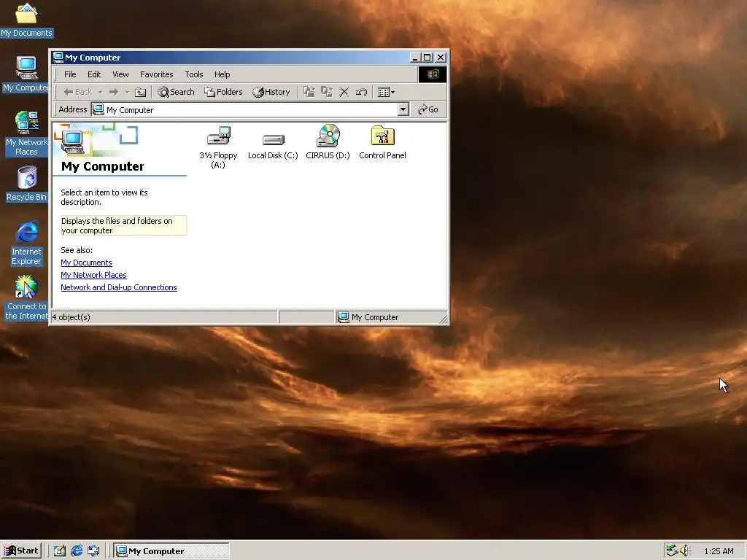Open the Edit menu
Screen dimensions: 747x560
coord(94,74)
